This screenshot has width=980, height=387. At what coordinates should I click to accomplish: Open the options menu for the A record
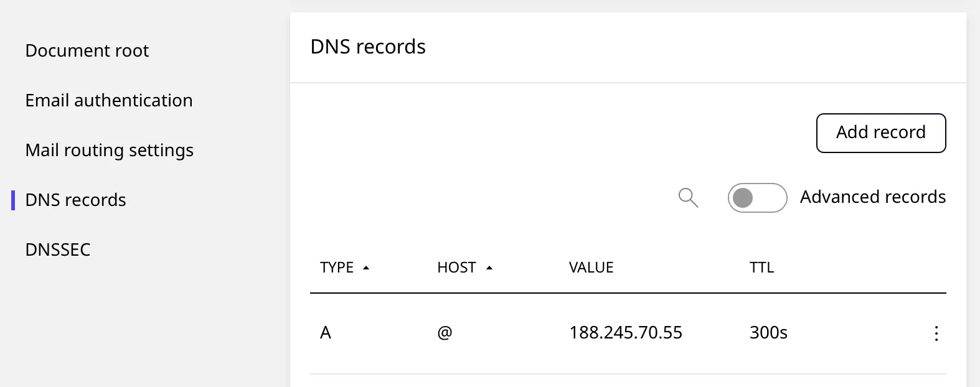point(936,333)
